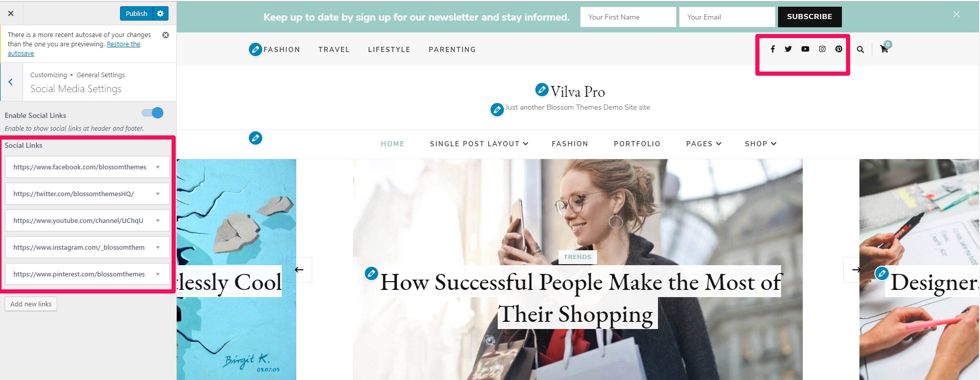This screenshot has width=980, height=380.
Task: Edit site title via pencil icon
Action: (x=542, y=90)
